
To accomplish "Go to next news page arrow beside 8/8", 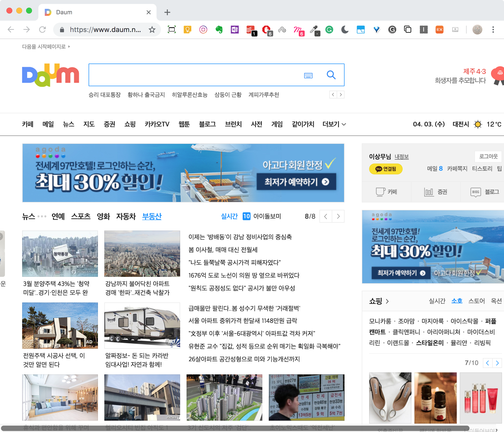I will pyautogui.click(x=338, y=216).
